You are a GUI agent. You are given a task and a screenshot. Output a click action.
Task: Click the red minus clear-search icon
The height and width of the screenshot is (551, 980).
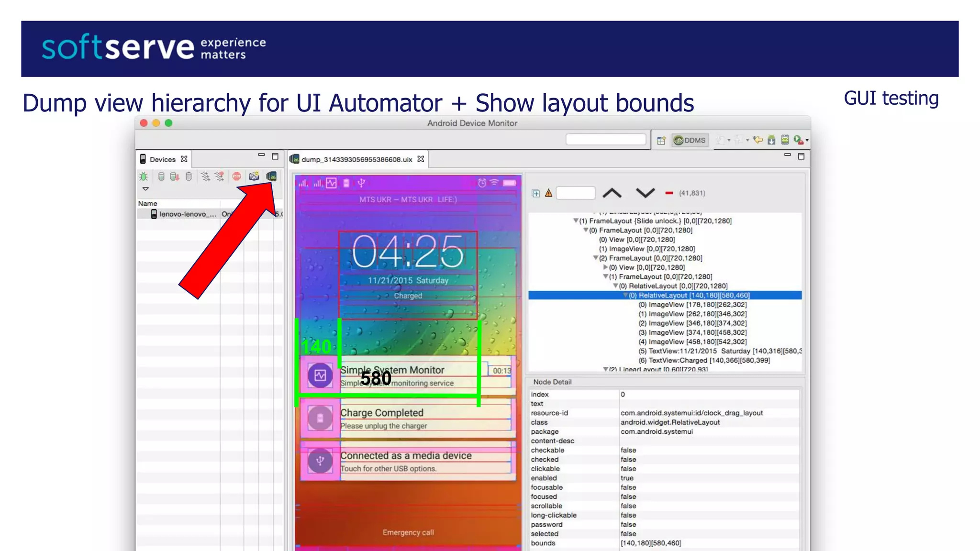point(669,193)
